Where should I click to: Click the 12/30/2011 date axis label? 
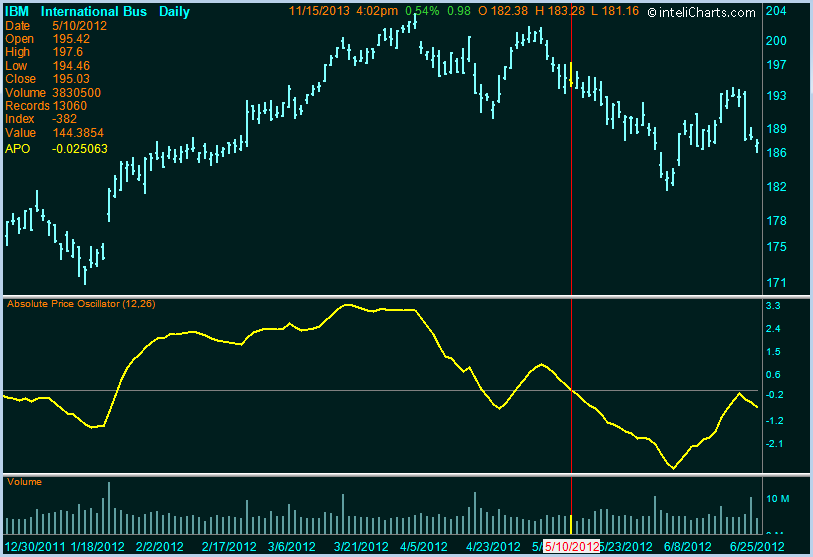click(35, 547)
